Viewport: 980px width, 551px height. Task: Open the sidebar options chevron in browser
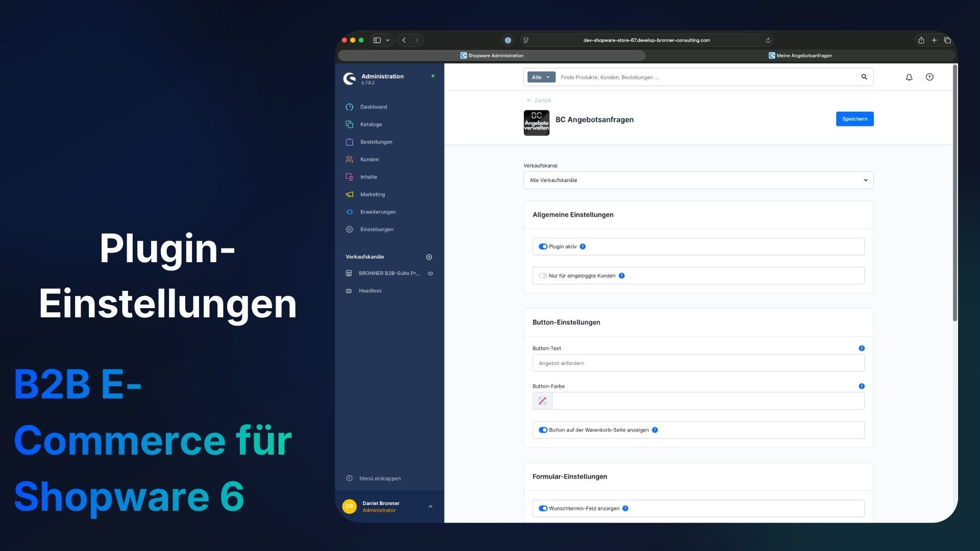388,40
